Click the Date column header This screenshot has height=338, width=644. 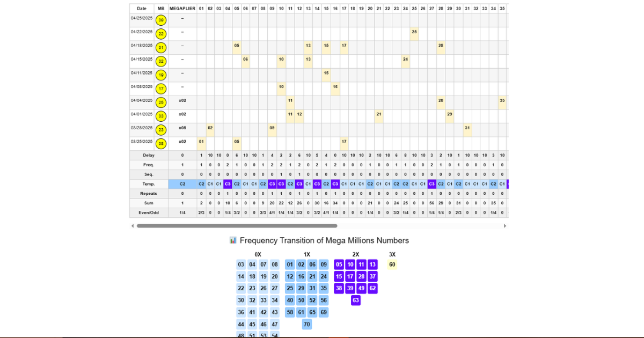142,9
